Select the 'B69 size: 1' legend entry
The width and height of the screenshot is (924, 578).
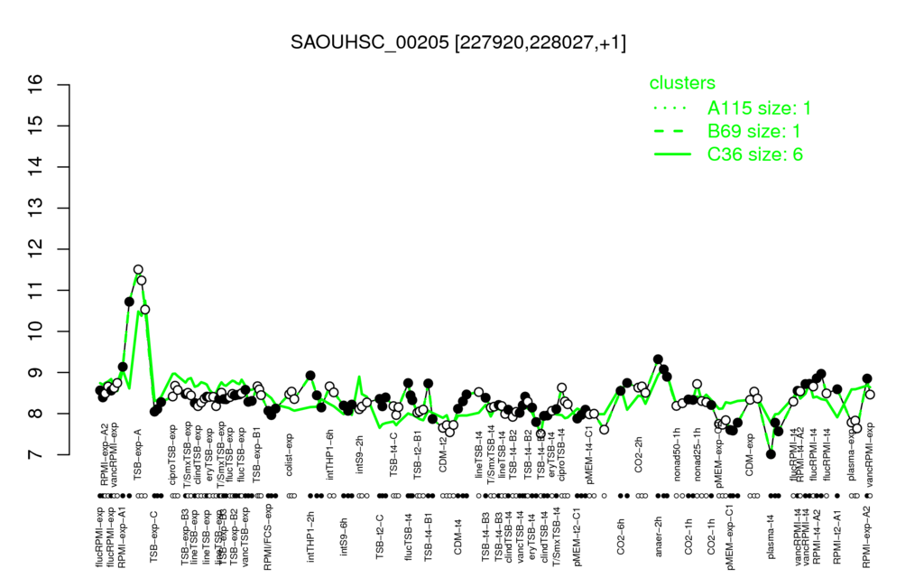tap(753, 131)
